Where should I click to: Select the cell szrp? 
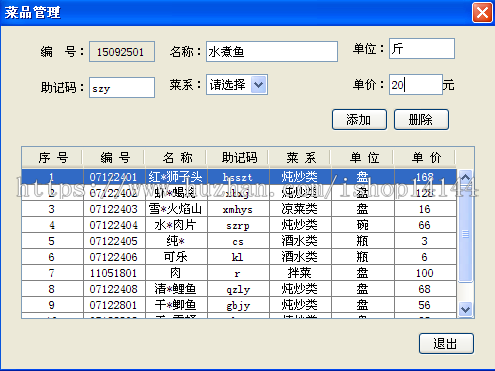(238, 225)
